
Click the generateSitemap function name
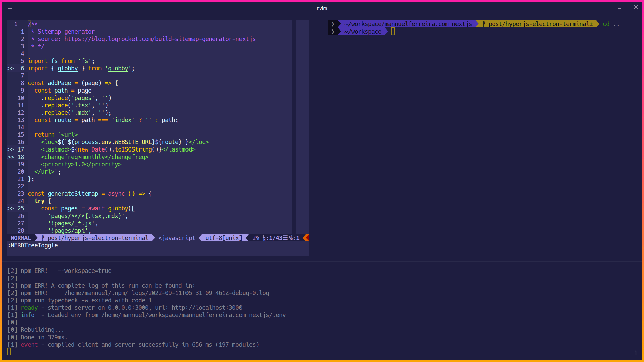pos(73,194)
